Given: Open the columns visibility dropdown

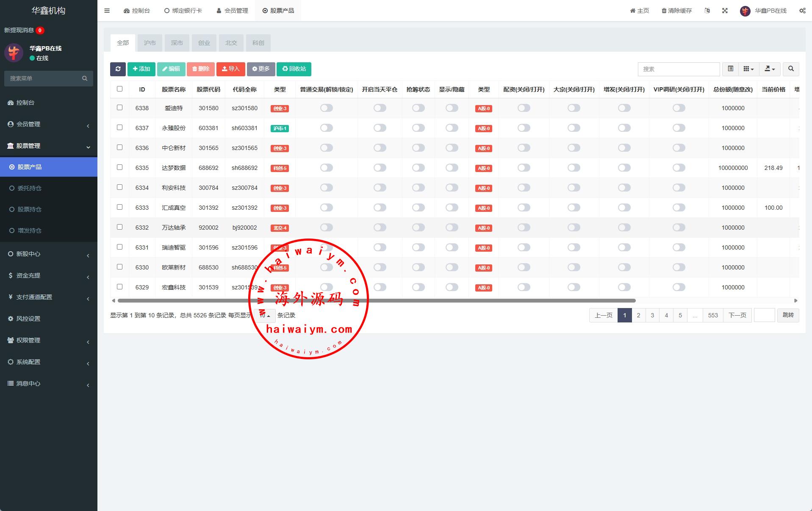Looking at the screenshot, I should point(748,69).
